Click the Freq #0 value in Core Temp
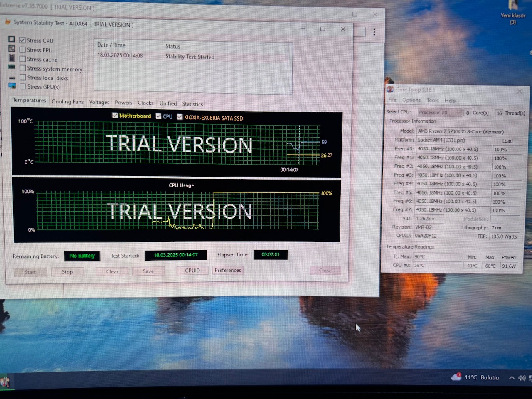 [x=454, y=149]
